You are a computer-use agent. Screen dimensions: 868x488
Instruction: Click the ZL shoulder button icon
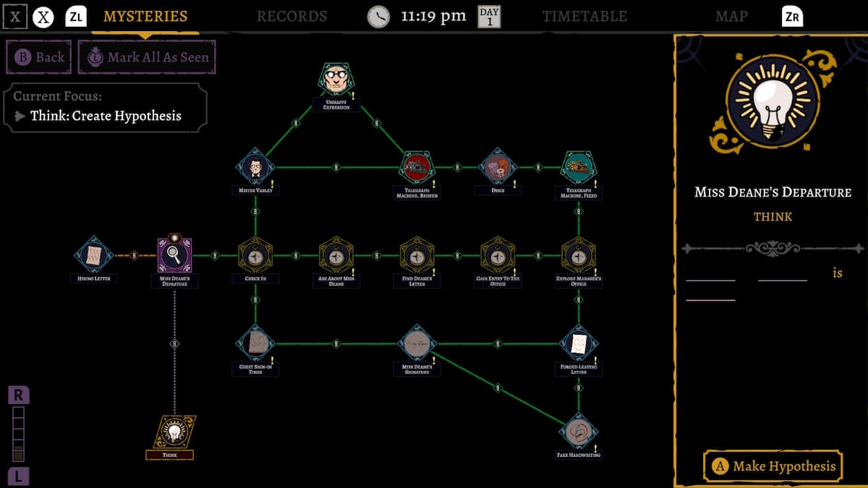click(x=76, y=16)
